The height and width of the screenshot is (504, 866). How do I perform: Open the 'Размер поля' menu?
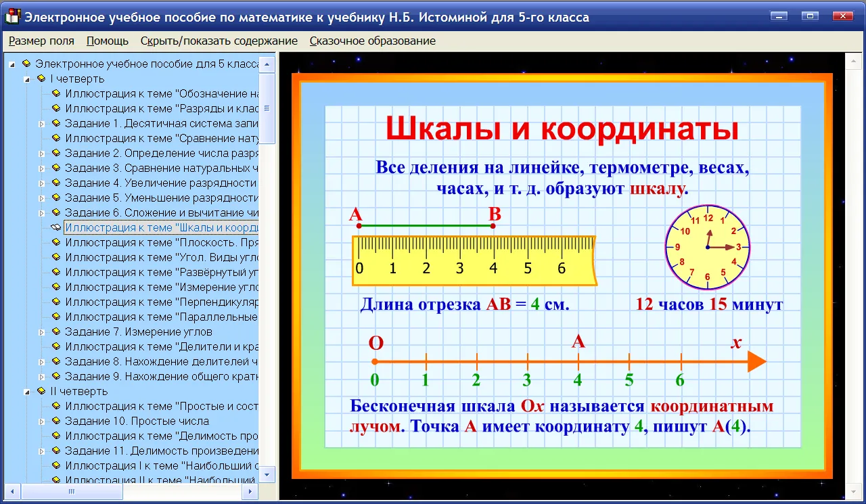(x=41, y=41)
